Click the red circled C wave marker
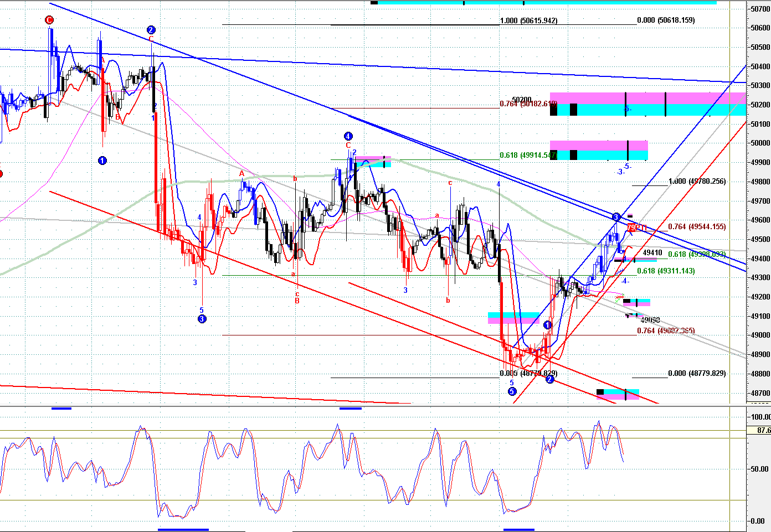Screen dimensions: 771x532 point(49,20)
